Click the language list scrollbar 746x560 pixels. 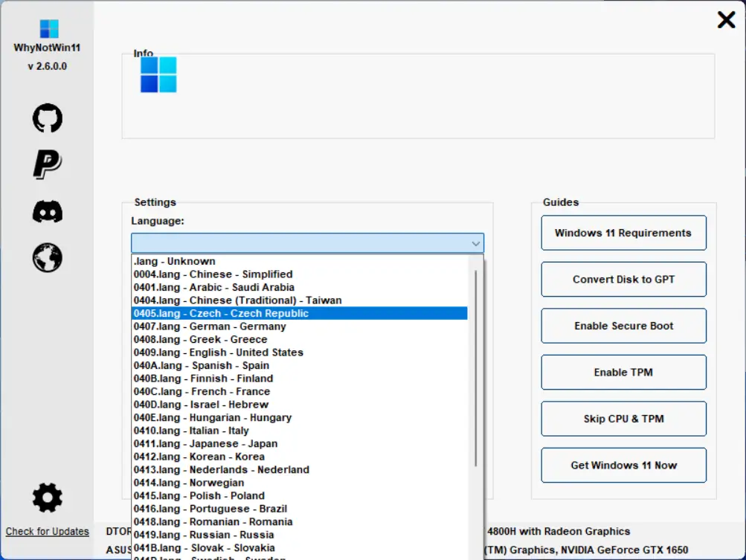coord(476,368)
